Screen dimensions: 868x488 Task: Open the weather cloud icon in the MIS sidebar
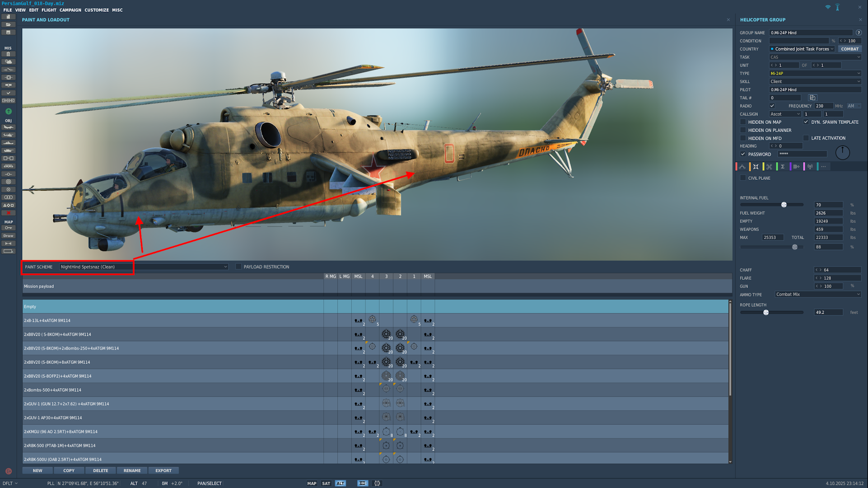9,62
